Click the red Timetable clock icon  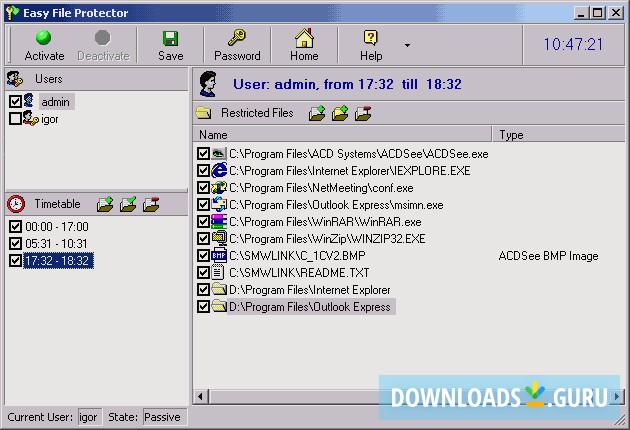coord(16,204)
